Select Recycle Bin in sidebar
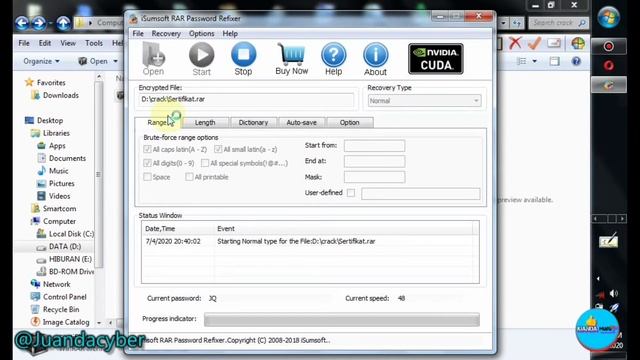This screenshot has width=640, height=360. [x=61, y=309]
